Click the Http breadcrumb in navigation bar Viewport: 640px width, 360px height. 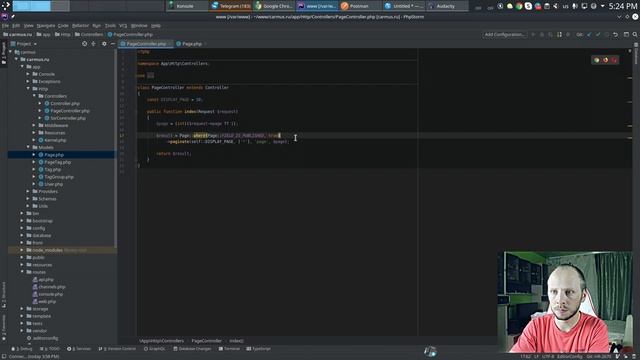(62, 35)
